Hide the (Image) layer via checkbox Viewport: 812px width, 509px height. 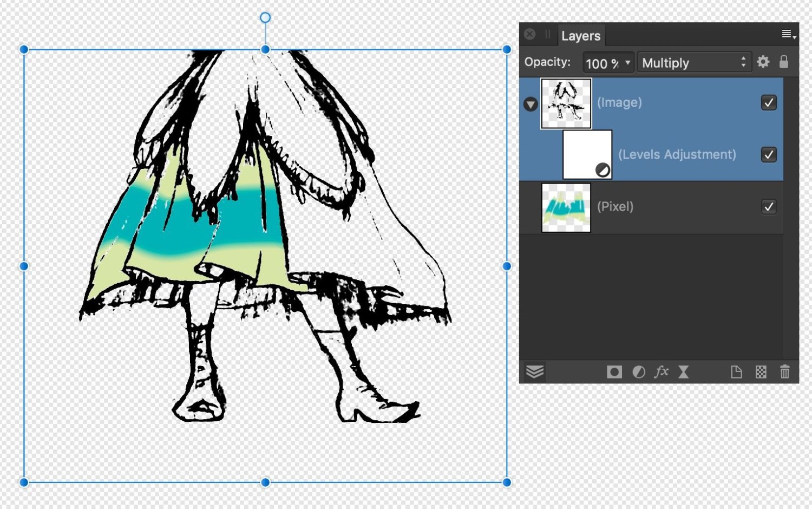[769, 103]
